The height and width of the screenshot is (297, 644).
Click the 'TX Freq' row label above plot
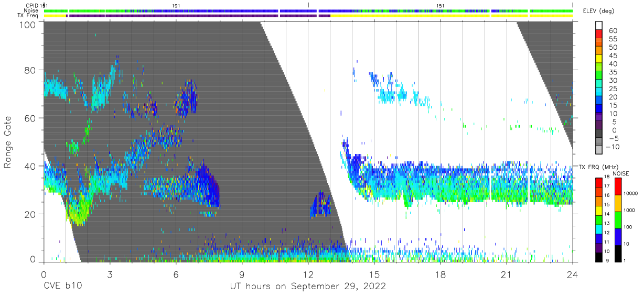click(x=28, y=15)
